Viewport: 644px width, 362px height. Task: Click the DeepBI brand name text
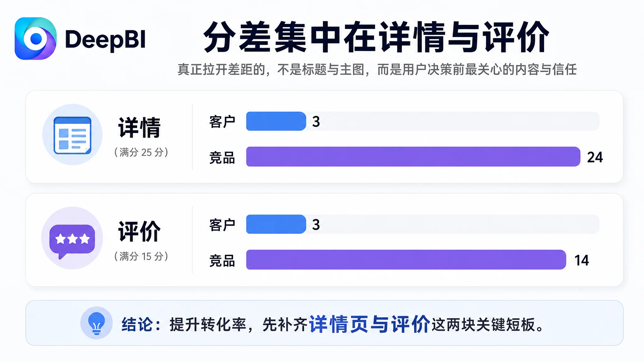pyautogui.click(x=105, y=40)
